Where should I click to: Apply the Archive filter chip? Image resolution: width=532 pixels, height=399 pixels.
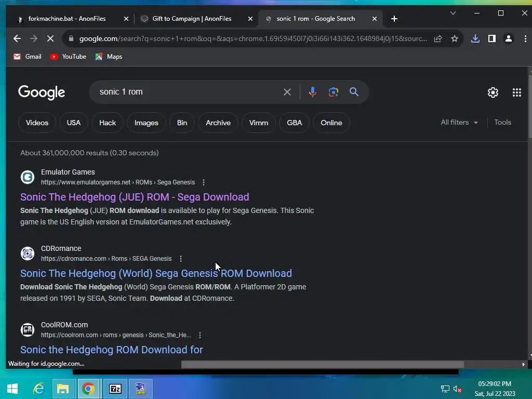218,123
